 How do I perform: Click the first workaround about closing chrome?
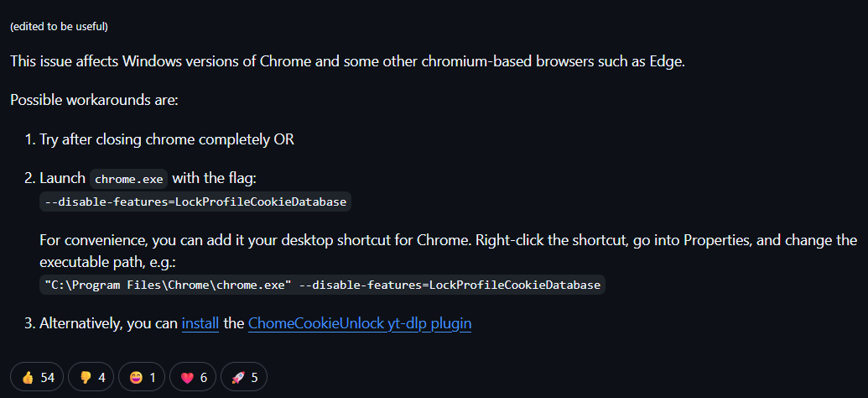click(166, 139)
